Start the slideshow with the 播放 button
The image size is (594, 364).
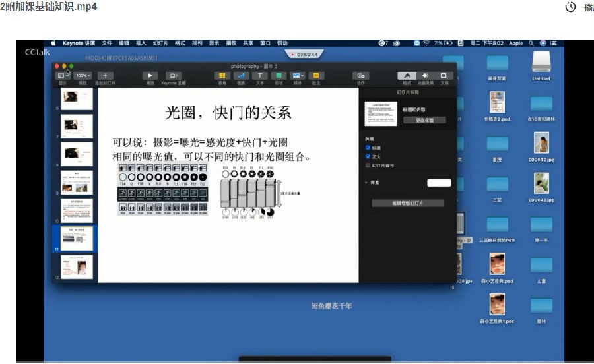[x=150, y=76]
